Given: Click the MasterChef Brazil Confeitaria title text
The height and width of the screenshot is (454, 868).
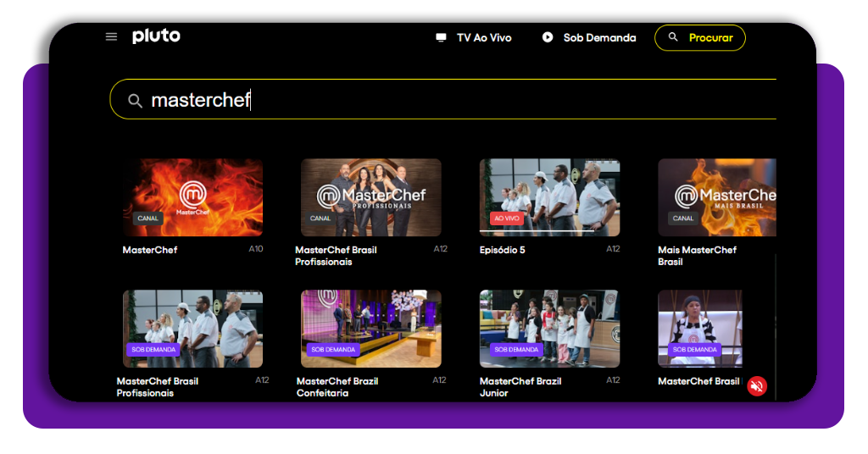Looking at the screenshot, I should [337, 387].
